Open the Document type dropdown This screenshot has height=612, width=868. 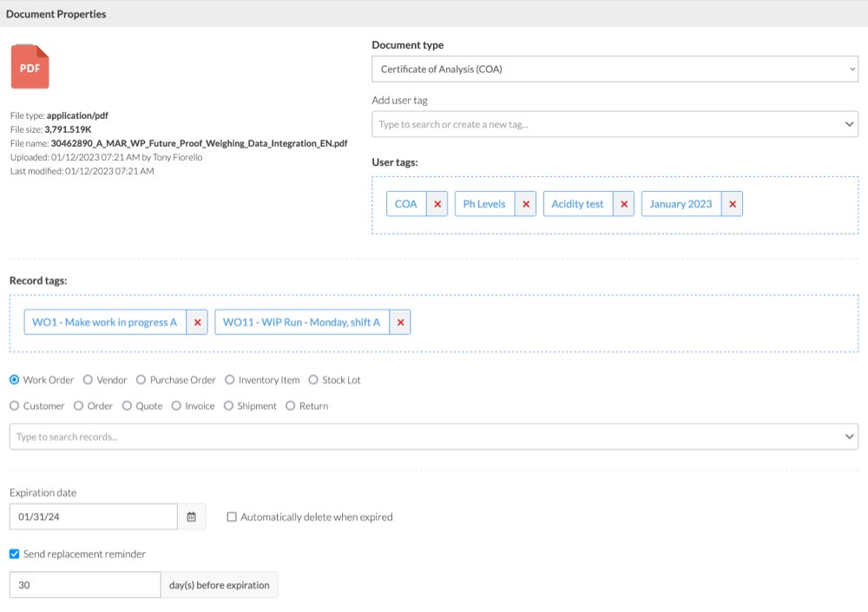(615, 69)
